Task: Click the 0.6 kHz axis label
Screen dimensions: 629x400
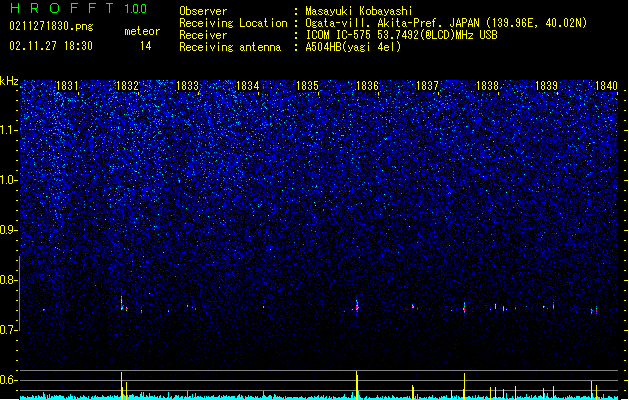Action: point(8,380)
